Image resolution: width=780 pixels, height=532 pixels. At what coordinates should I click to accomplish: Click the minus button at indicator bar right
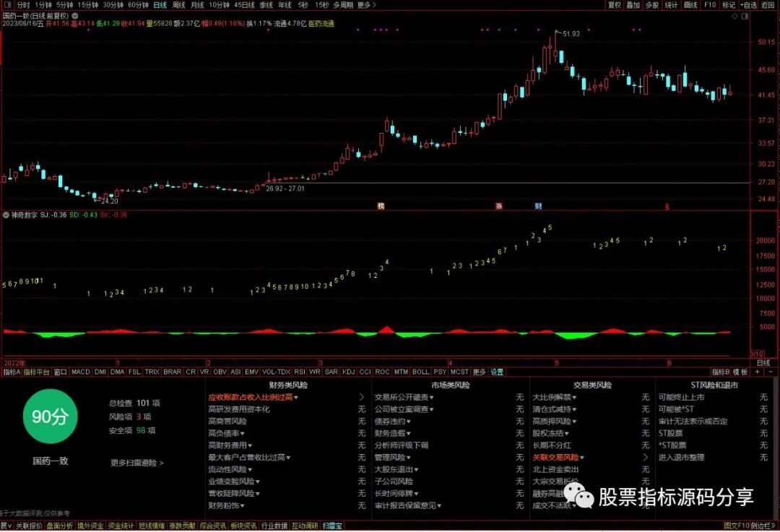point(771,372)
